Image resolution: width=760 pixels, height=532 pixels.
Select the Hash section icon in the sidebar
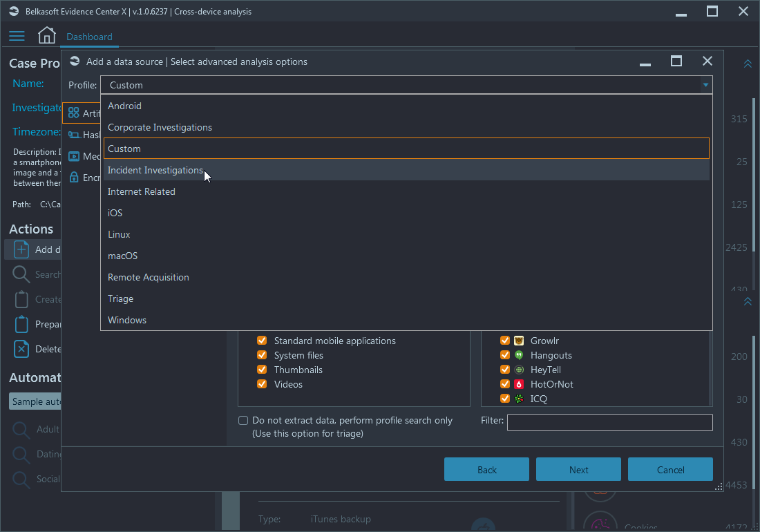click(74, 135)
